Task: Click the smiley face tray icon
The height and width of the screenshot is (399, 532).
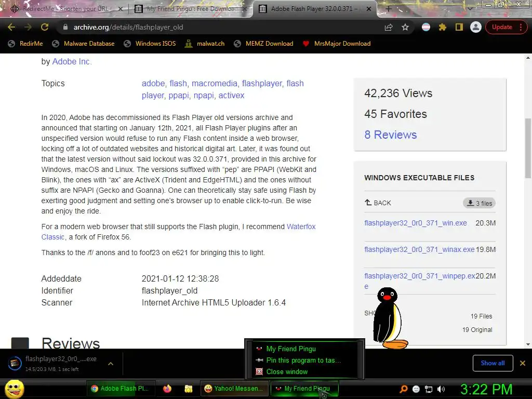Action: (416, 389)
